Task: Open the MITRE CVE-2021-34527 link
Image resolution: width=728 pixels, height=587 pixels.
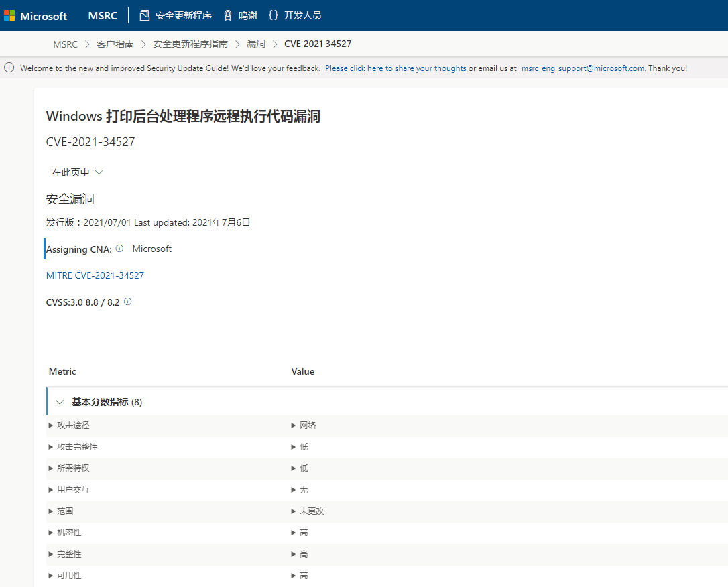Action: (x=95, y=275)
